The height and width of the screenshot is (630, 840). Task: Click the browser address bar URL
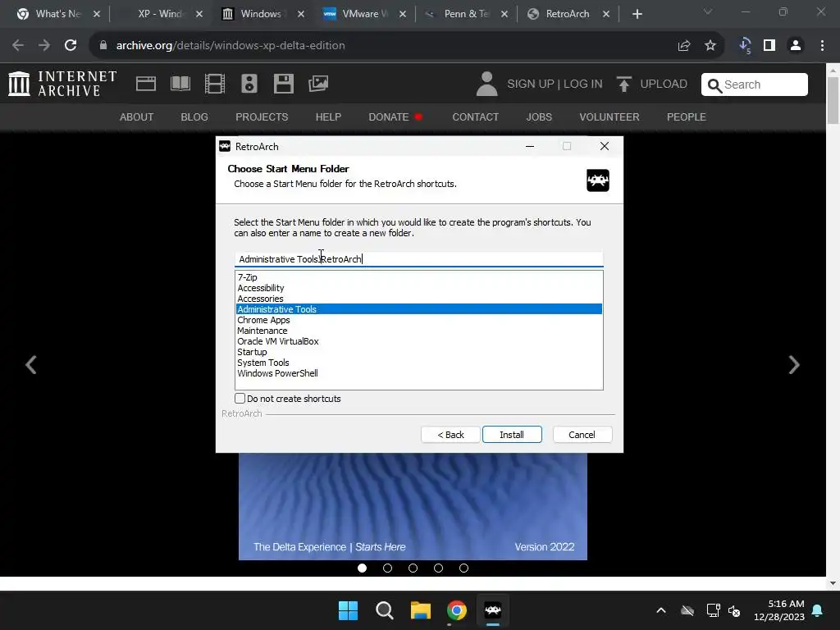click(231, 46)
